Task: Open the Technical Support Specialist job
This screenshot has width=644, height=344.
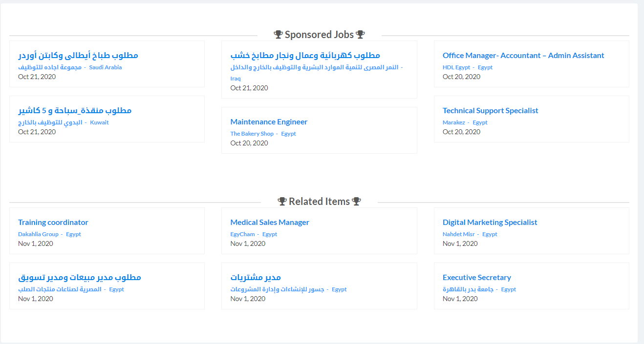Action: click(x=490, y=111)
